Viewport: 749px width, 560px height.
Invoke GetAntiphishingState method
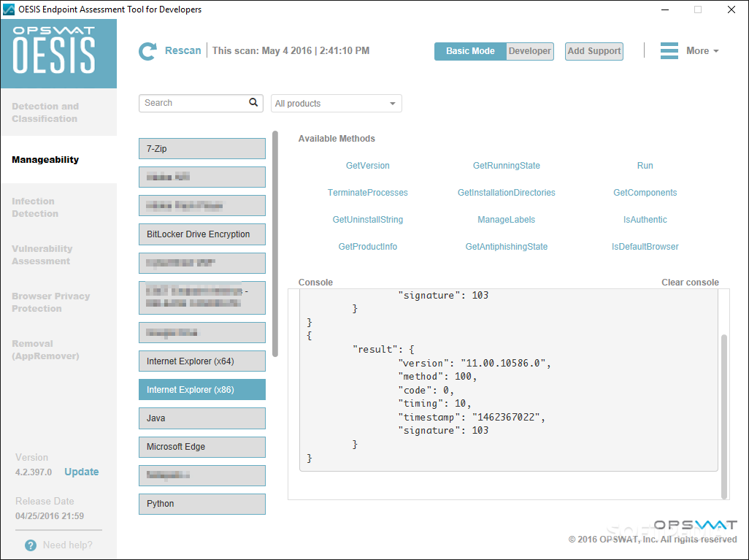point(507,247)
